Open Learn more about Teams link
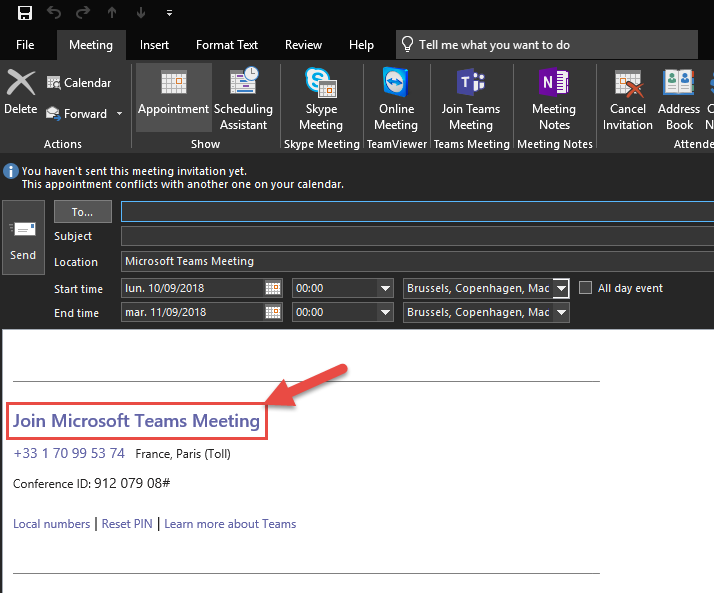This screenshot has height=593, width=714. tap(230, 524)
